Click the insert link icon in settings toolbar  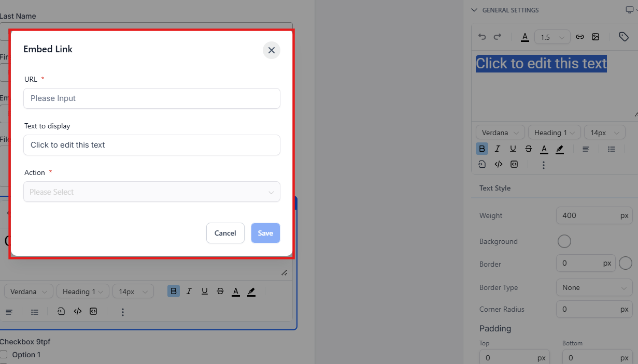tap(580, 37)
